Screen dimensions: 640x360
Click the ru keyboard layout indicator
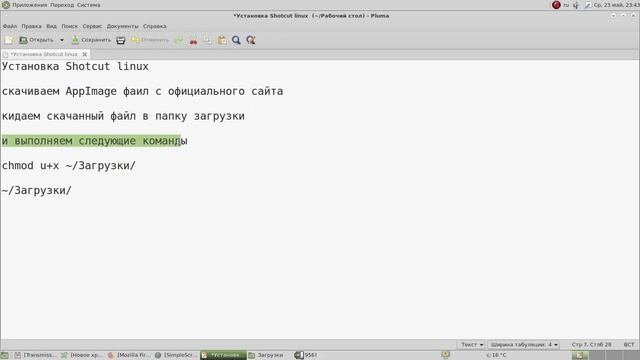[566, 5]
